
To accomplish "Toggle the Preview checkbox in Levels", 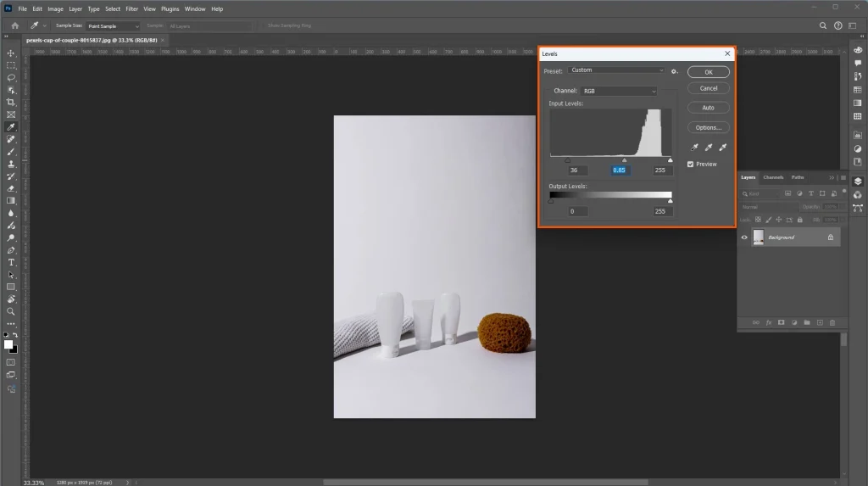I will [x=690, y=164].
